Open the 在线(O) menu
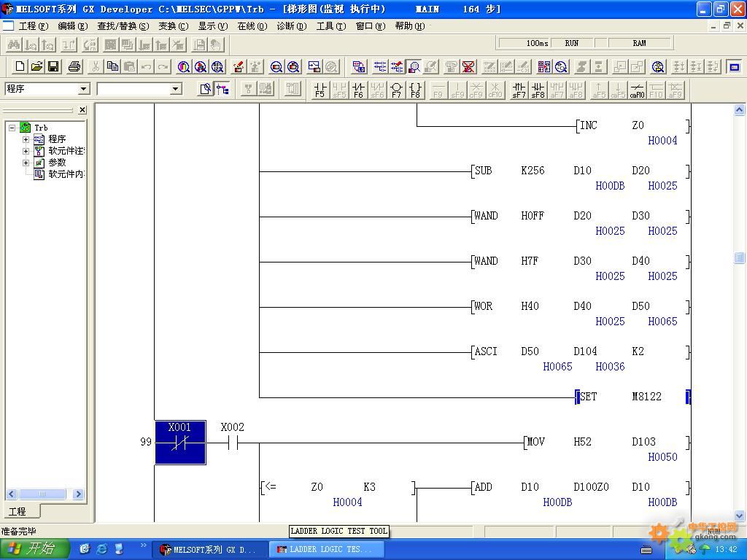Image resolution: width=747 pixels, height=560 pixels. (x=252, y=26)
